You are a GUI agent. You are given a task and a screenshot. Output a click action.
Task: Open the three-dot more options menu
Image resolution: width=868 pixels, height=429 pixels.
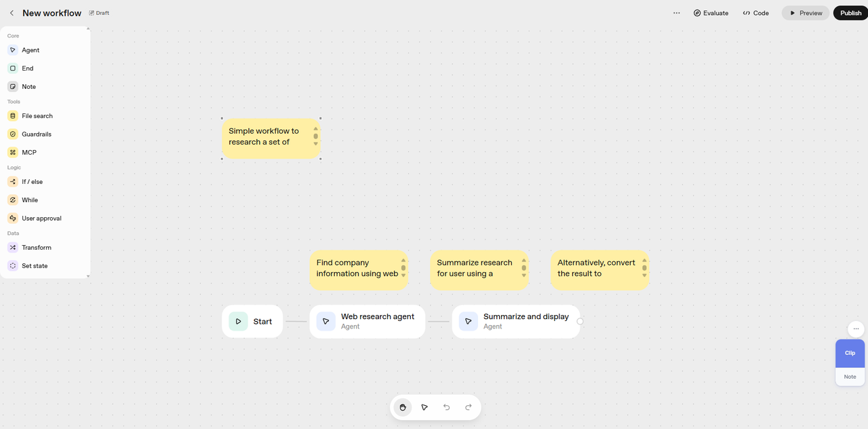[x=676, y=13]
